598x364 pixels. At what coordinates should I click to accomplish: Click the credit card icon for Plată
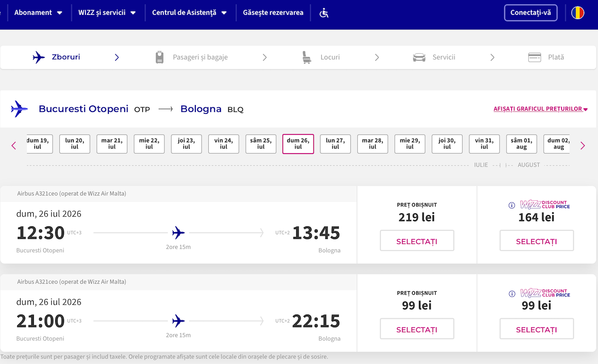[x=534, y=57]
